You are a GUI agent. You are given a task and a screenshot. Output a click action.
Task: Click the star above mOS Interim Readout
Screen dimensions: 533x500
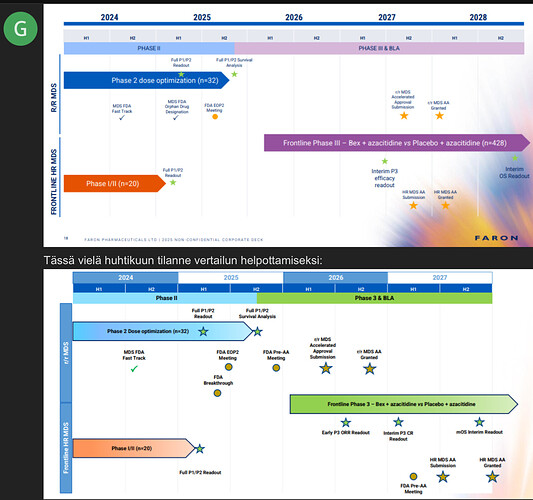[x=479, y=422]
